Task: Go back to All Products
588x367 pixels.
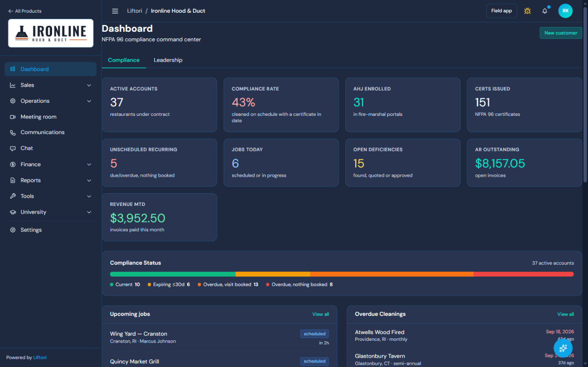Action: click(x=25, y=11)
